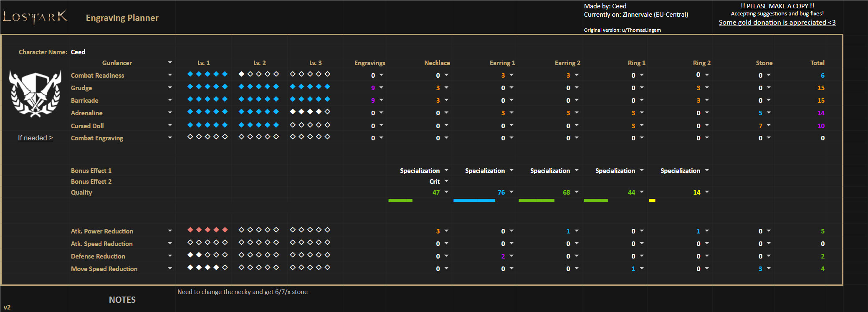This screenshot has width=868, height=312.
Task: Expand the Crit bonus effect dropdown
Action: pyautogui.click(x=446, y=181)
